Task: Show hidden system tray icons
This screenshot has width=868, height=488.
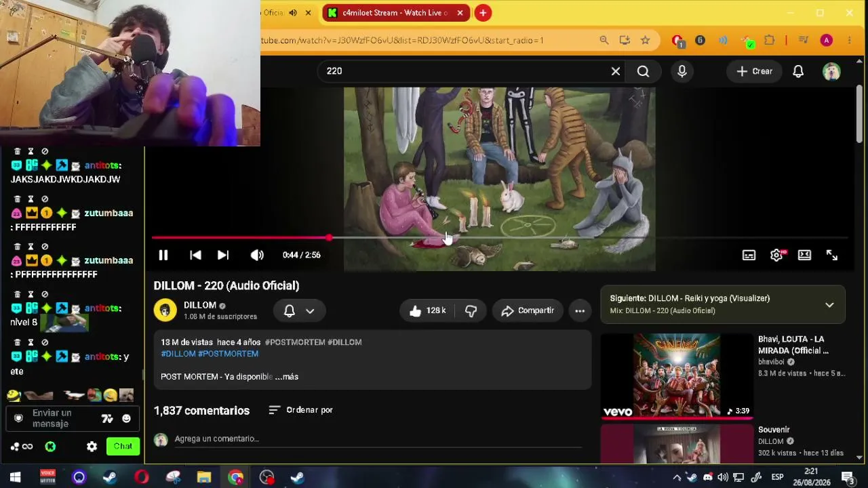Action: point(676,477)
